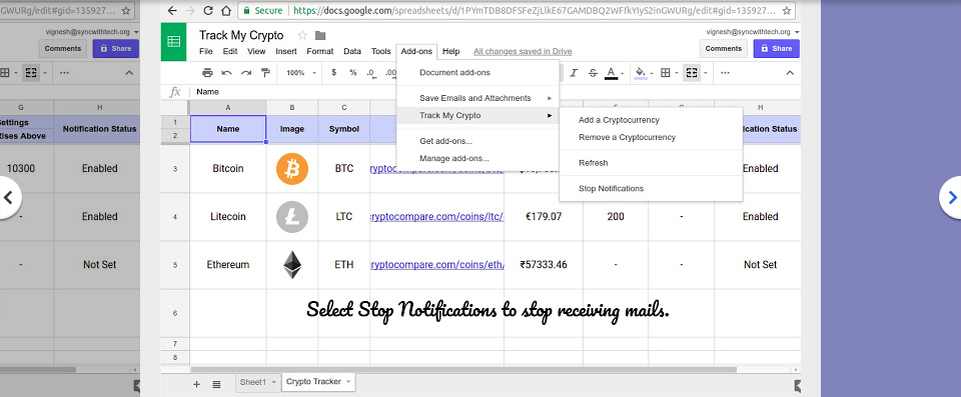Open the Data menu
Image resolution: width=961 pixels, height=397 pixels.
(352, 51)
